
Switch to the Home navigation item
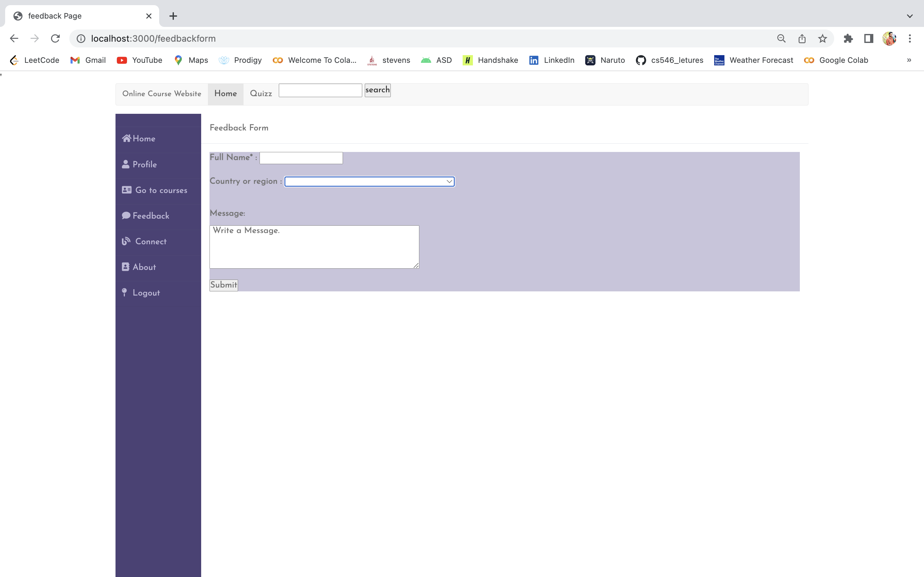tap(225, 94)
